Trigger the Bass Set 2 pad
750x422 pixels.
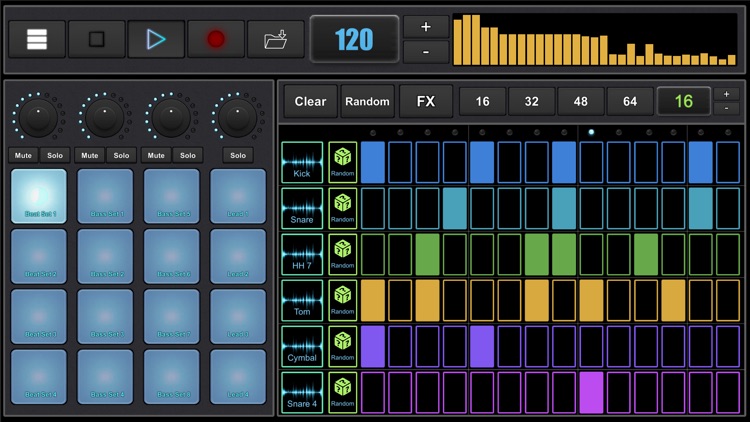105,256
